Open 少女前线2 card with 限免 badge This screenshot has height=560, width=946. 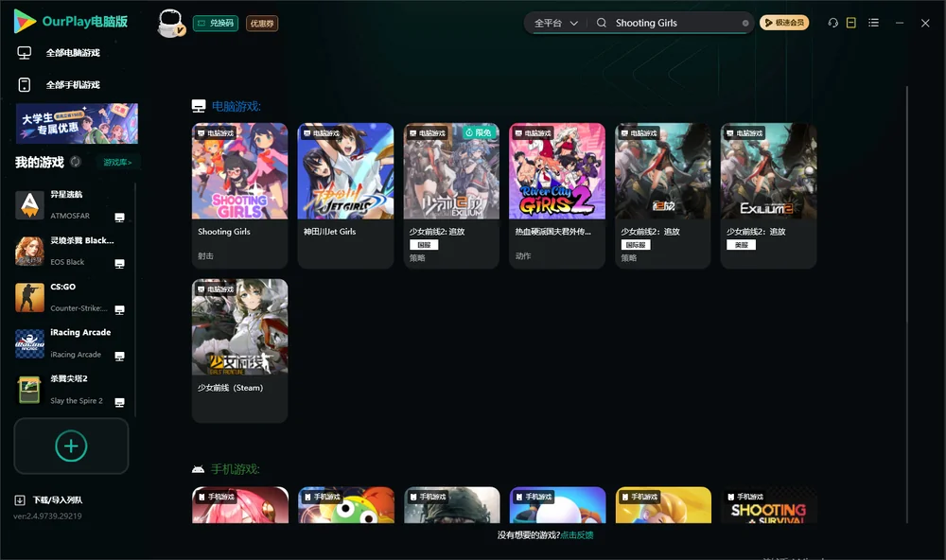pos(451,196)
